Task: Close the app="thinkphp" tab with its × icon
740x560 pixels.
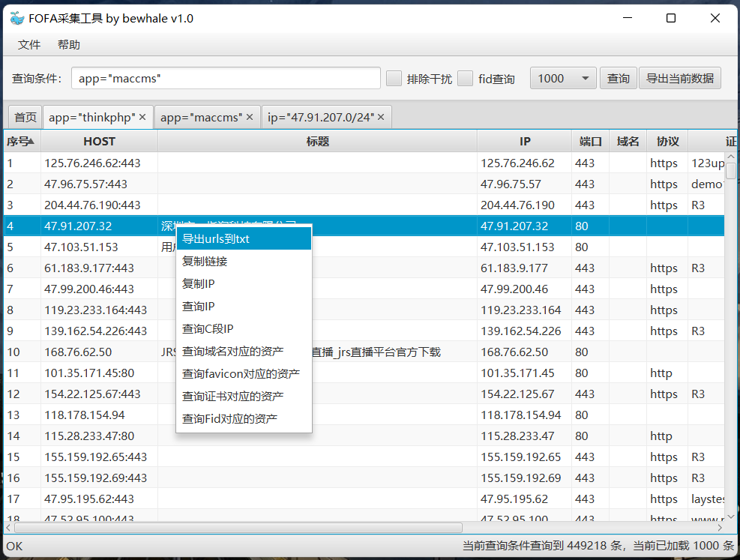Action: tap(142, 117)
